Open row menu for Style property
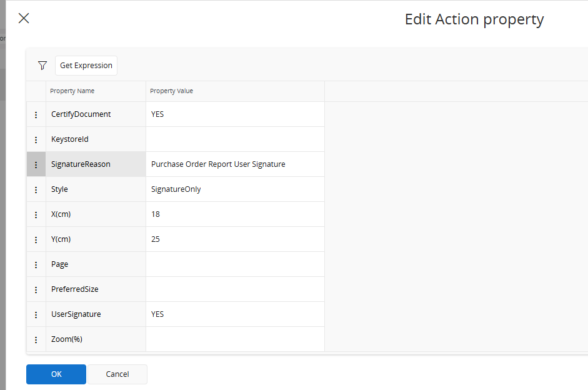This screenshot has height=390, width=588. tap(36, 189)
